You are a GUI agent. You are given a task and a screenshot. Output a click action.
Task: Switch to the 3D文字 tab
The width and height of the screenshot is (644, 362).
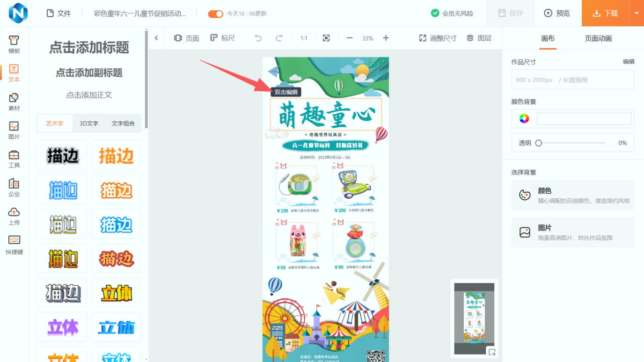89,123
